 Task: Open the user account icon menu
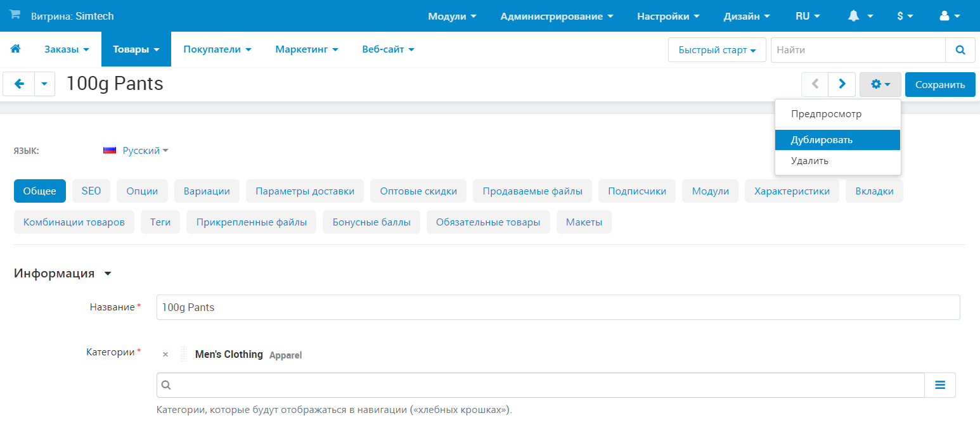tap(950, 16)
